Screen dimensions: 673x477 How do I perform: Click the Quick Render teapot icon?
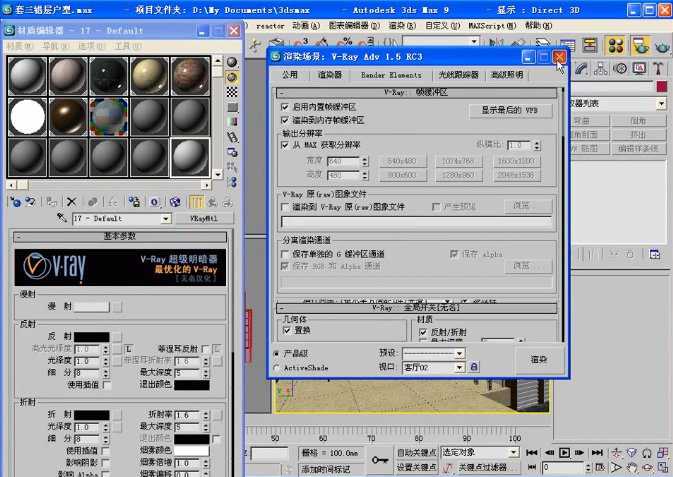(x=662, y=46)
